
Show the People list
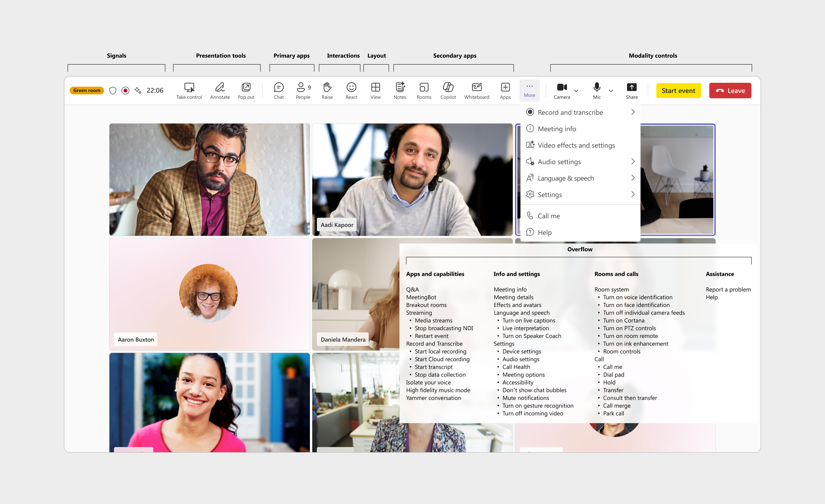click(303, 91)
